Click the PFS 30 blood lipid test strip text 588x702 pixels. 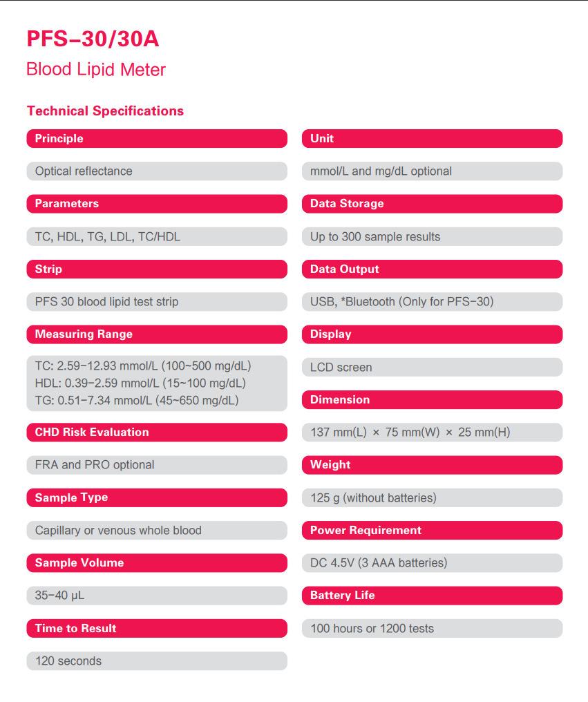(x=107, y=302)
